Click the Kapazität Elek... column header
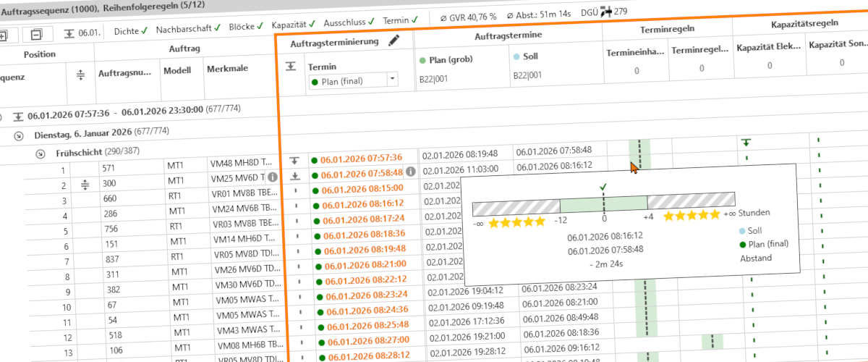This screenshot has height=362, width=868. (768, 46)
